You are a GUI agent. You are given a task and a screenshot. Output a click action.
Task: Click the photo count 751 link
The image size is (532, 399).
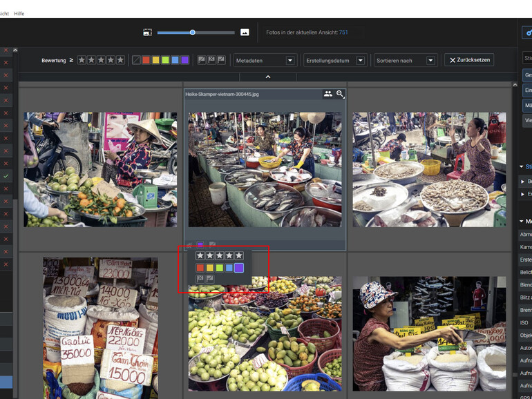343,32
